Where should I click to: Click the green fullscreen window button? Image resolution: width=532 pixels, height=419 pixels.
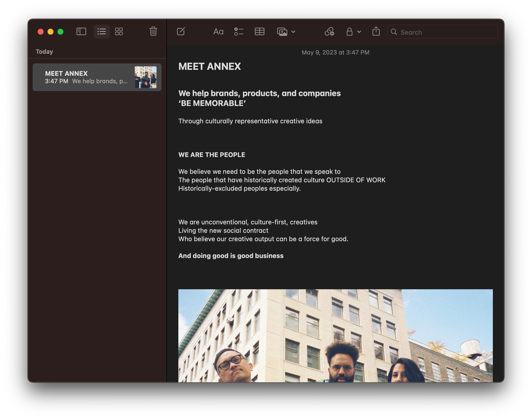tap(60, 32)
